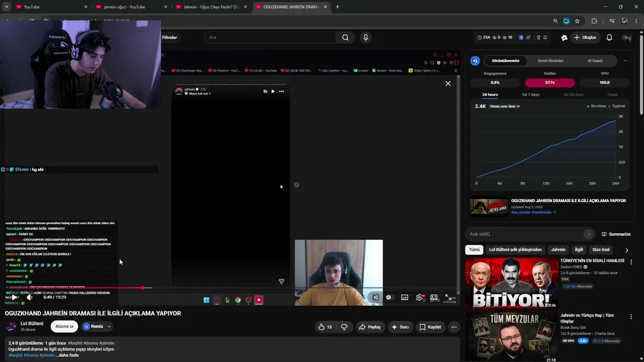The image size is (644, 362).
Task: Toggle theater mode in the video player
Action: tap(434, 298)
